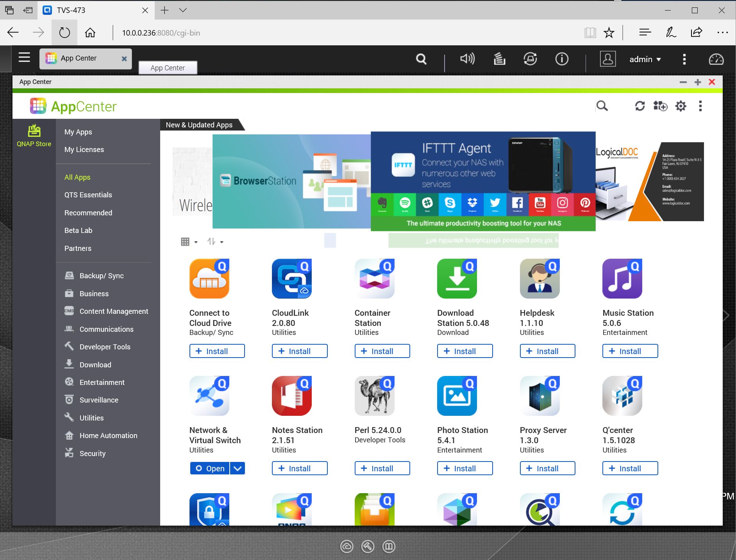This screenshot has height=560, width=736.
Task: Open the volume control speaker icon
Action: coord(467,59)
